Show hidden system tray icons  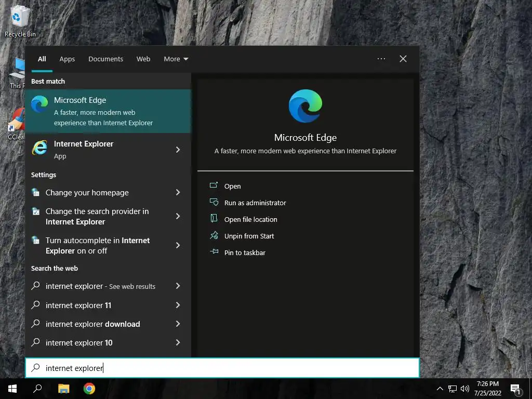(x=440, y=389)
